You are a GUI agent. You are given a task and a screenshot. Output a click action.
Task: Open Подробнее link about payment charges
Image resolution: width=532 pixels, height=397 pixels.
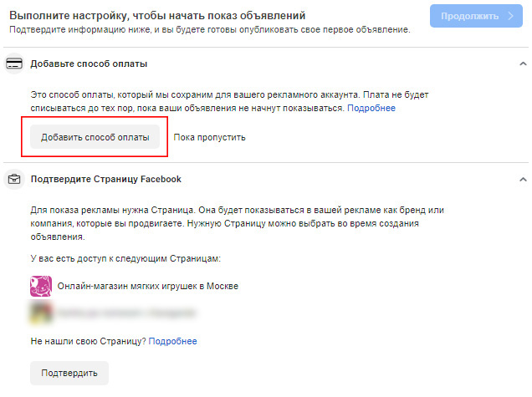coord(371,108)
